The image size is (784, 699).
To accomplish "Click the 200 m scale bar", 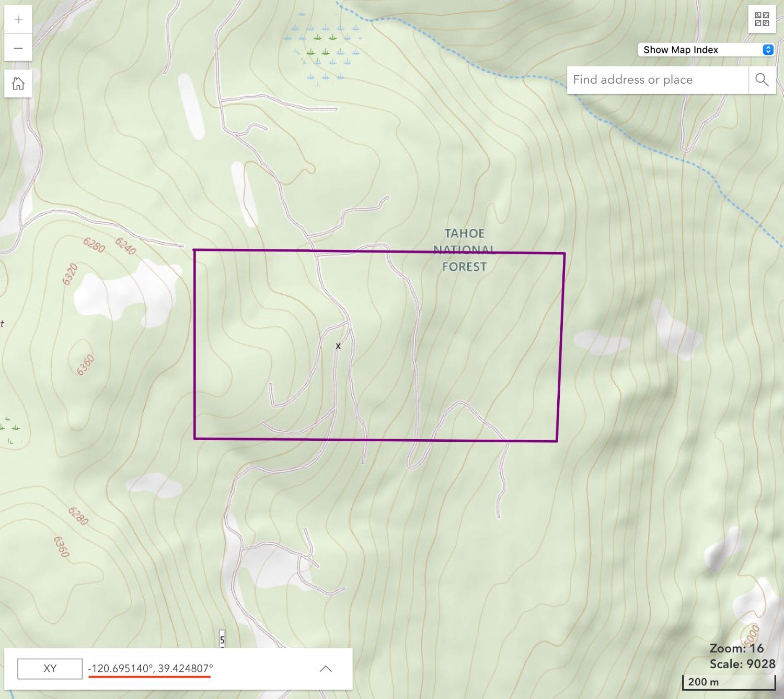I will tap(729, 682).
